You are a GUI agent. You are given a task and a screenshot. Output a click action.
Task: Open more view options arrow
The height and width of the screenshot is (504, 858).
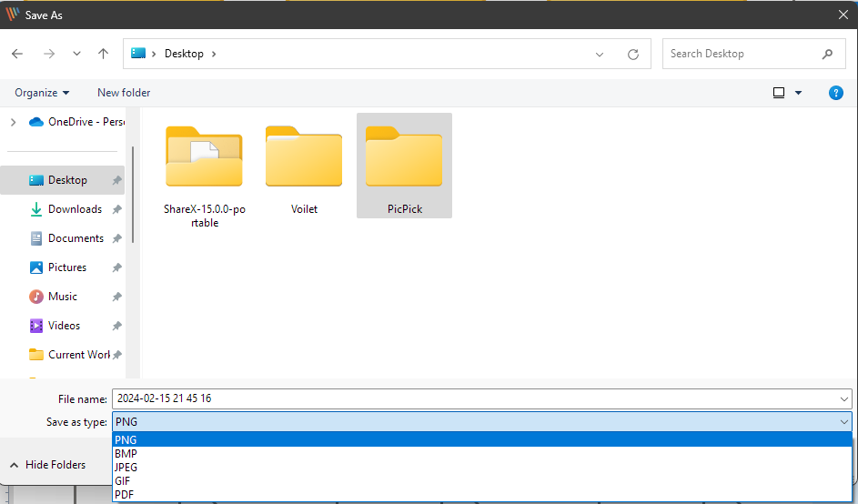click(x=798, y=93)
